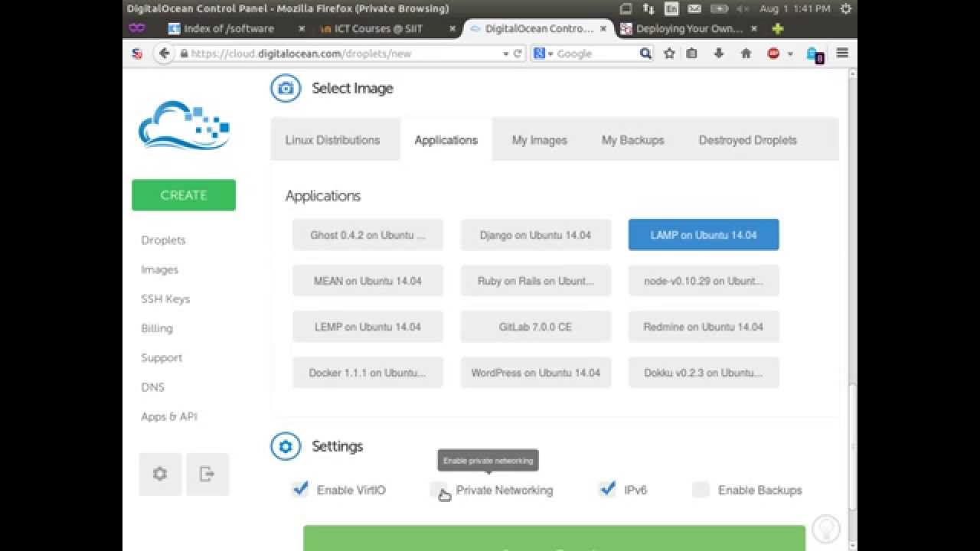
Task: Bookmark this page with star icon
Action: (x=669, y=54)
